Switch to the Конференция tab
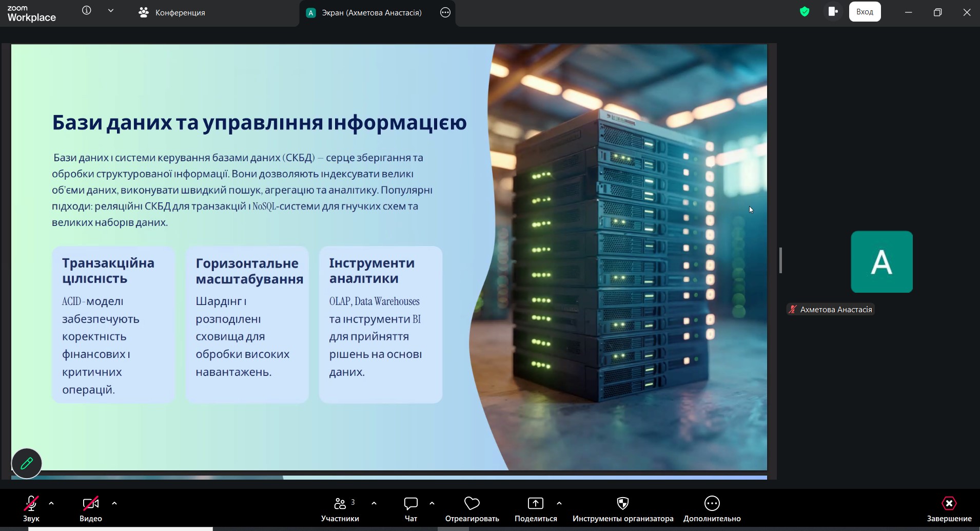 pyautogui.click(x=172, y=13)
